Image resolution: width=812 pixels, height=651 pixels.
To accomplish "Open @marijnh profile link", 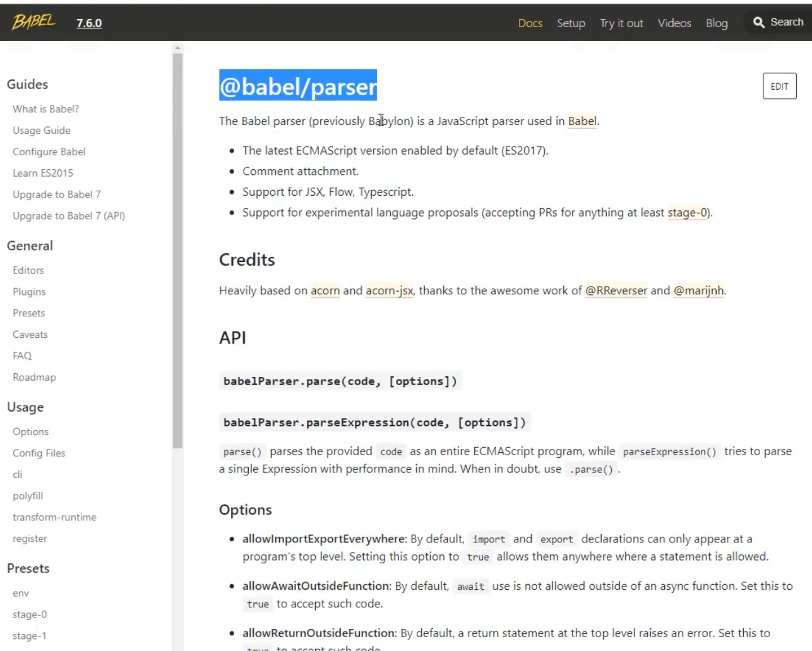I will (x=699, y=291).
